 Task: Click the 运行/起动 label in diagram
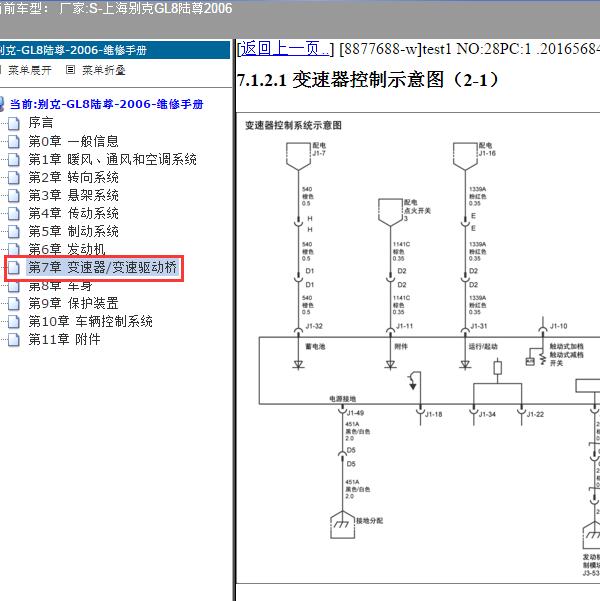(x=483, y=346)
